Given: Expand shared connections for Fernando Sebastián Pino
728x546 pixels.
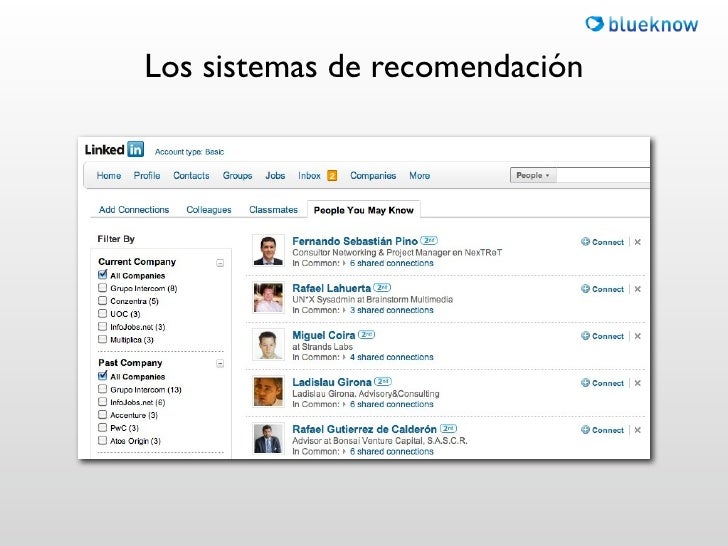Looking at the screenshot, I should 391,263.
